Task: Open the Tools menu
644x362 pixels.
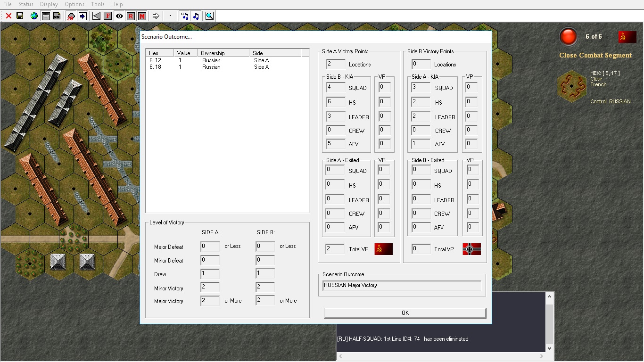Action: (98, 4)
